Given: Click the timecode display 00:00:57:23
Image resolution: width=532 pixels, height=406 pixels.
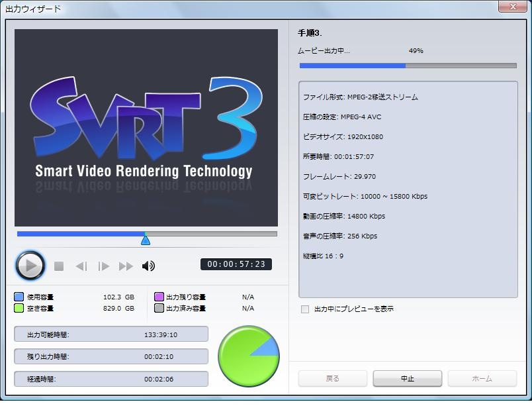Looking at the screenshot, I should click(236, 264).
